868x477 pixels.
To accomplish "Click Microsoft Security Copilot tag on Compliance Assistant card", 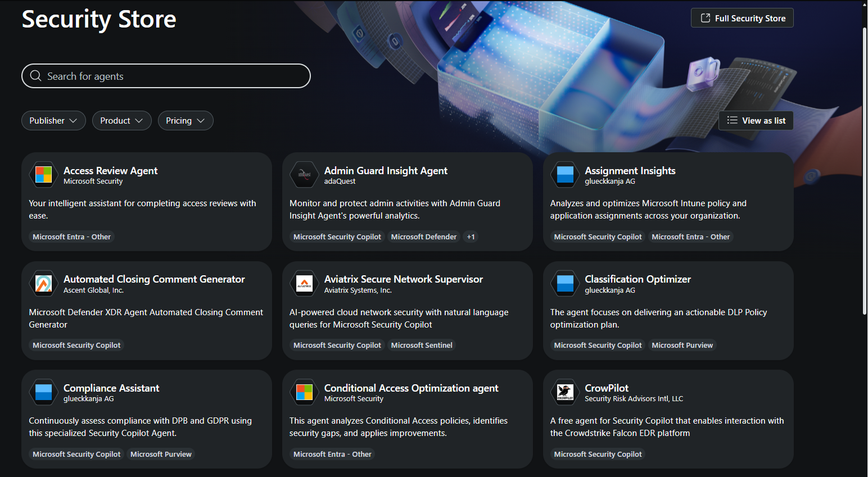I will click(x=76, y=455).
